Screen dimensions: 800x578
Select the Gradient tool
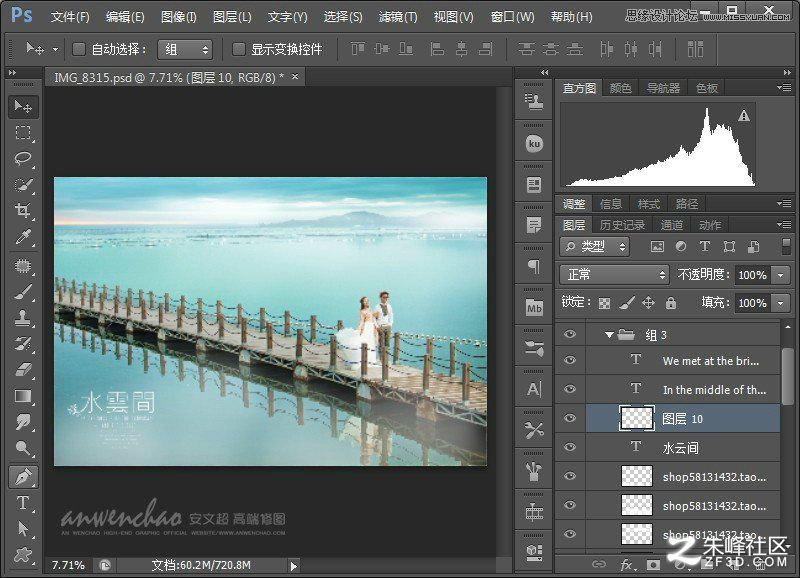pos(23,396)
